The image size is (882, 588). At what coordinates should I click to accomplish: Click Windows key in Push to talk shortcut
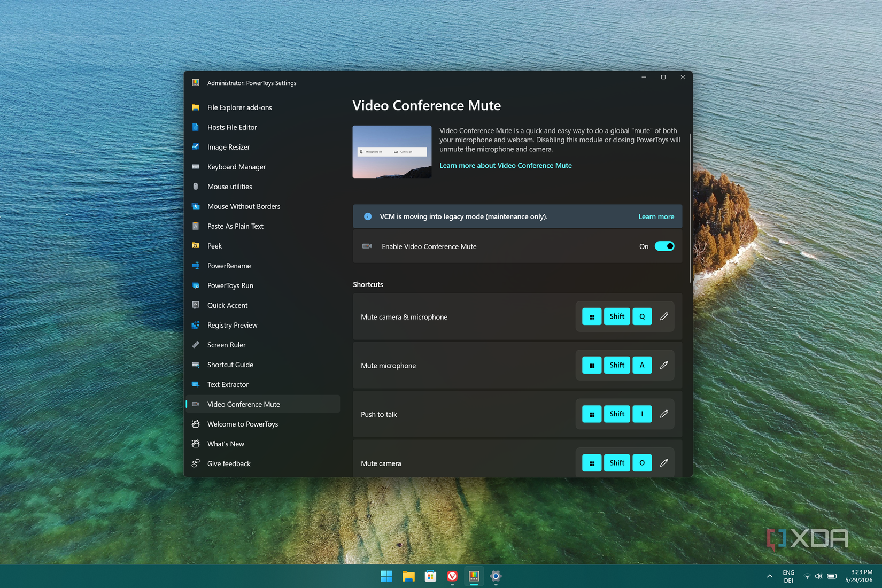tap(592, 414)
